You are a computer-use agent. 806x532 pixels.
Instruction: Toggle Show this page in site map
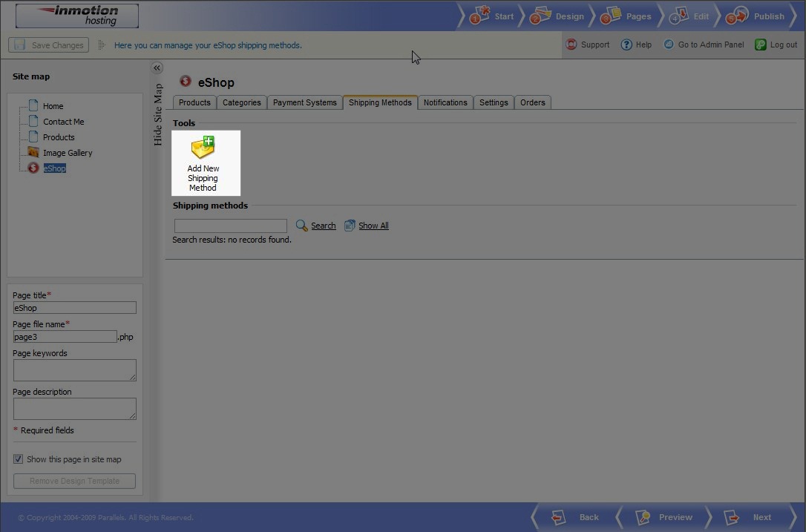point(18,459)
